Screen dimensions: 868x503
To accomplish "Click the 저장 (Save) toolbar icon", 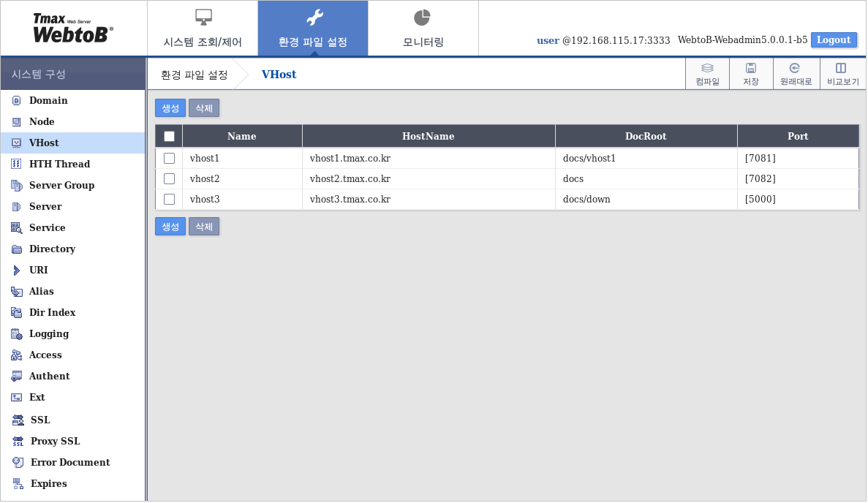I will pos(751,73).
